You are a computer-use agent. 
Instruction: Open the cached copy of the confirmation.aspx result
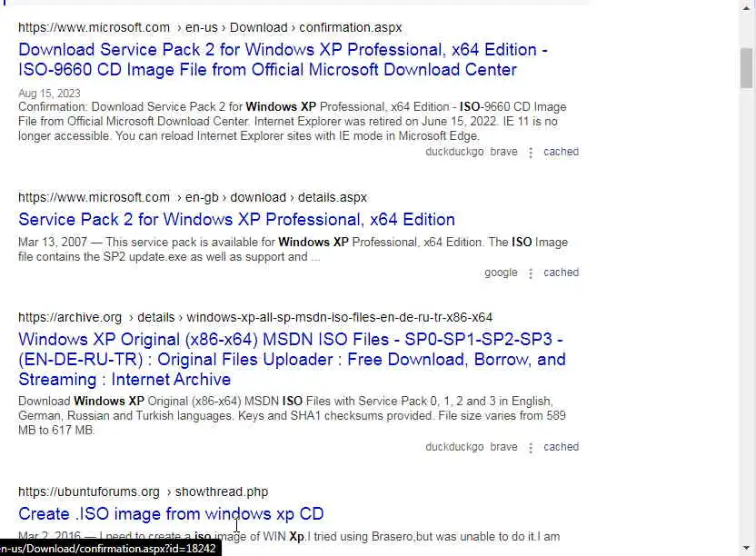[x=562, y=152]
